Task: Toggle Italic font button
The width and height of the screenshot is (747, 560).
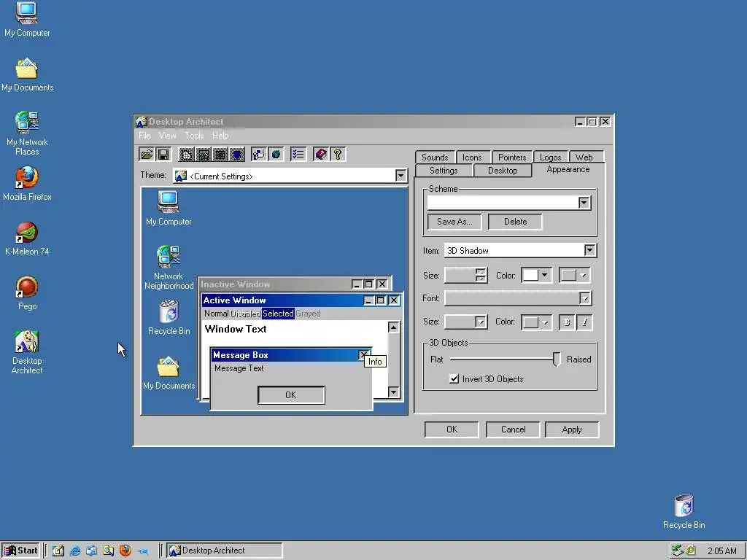Action: click(584, 322)
